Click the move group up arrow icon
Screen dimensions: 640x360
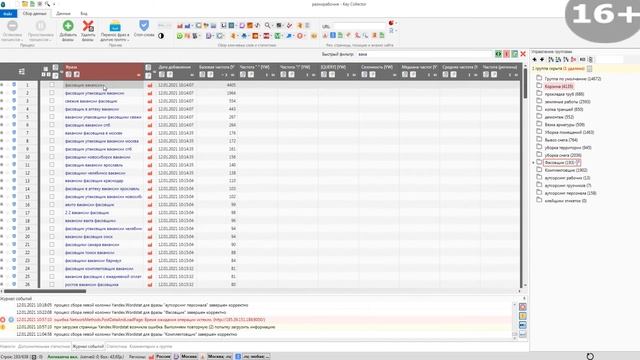tap(535, 60)
